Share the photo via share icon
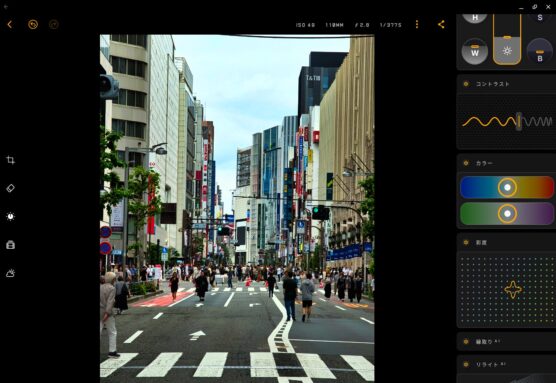The image size is (556, 383). click(441, 24)
